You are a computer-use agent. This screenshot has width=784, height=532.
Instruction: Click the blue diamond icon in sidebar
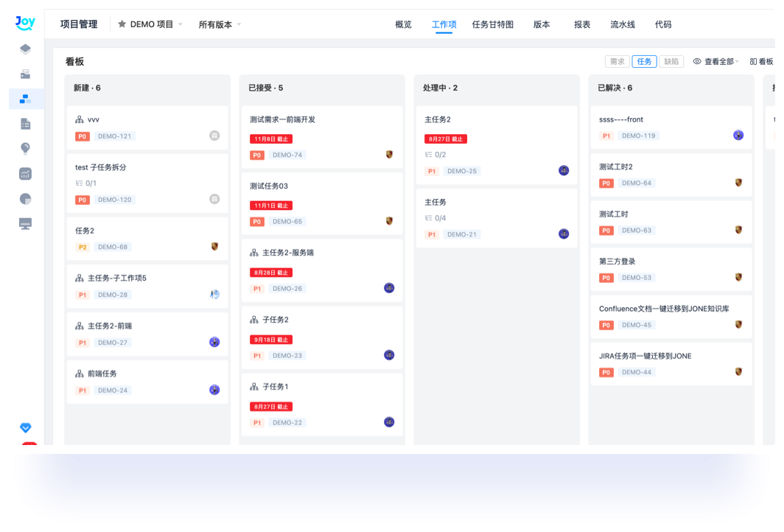tap(26, 427)
